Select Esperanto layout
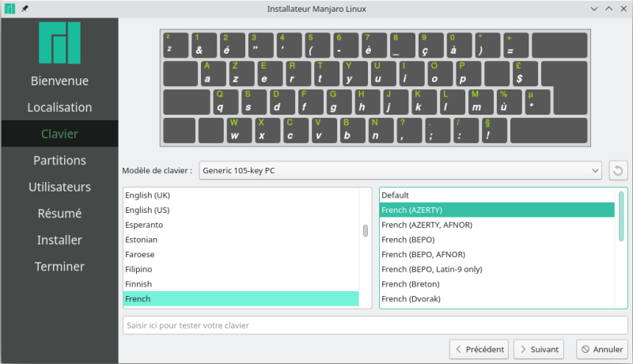Image resolution: width=633 pixels, height=364 pixels. [x=241, y=225]
